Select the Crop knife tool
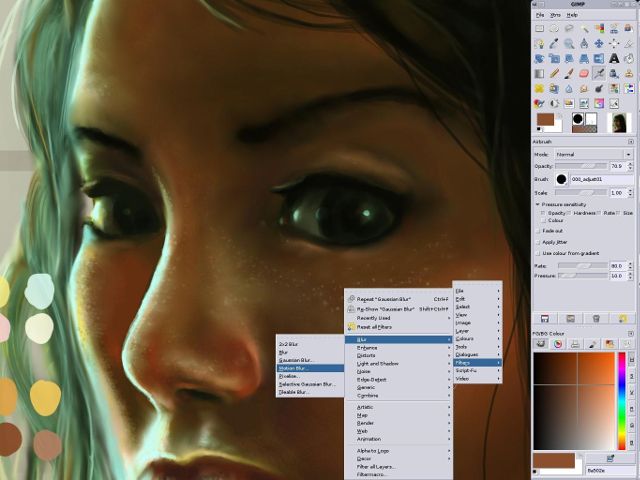This screenshot has height=480, width=640. pyautogui.click(x=629, y=44)
